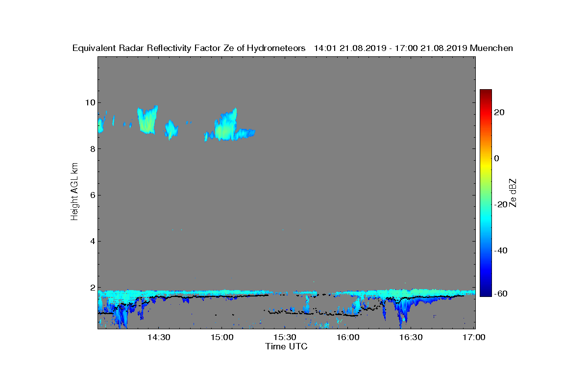The width and height of the screenshot is (588, 392).
Task: Click the 2 km height tick label
Action: [x=92, y=288]
